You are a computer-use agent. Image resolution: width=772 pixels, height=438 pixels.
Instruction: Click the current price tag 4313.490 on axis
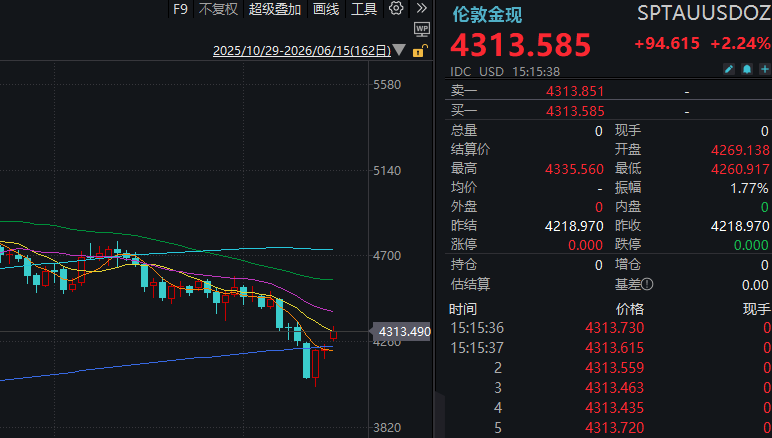(x=402, y=332)
